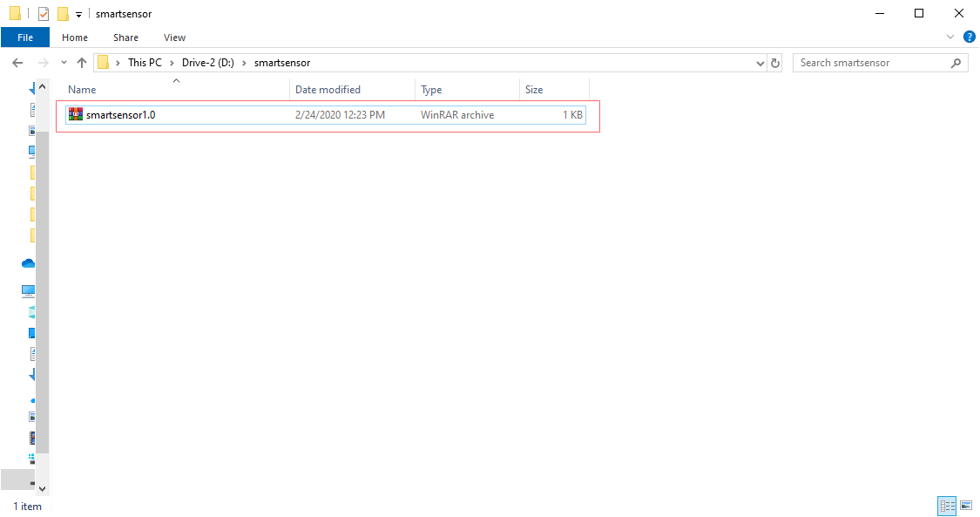Go back with the Back arrow
This screenshot has width=980, height=517.
click(x=17, y=63)
